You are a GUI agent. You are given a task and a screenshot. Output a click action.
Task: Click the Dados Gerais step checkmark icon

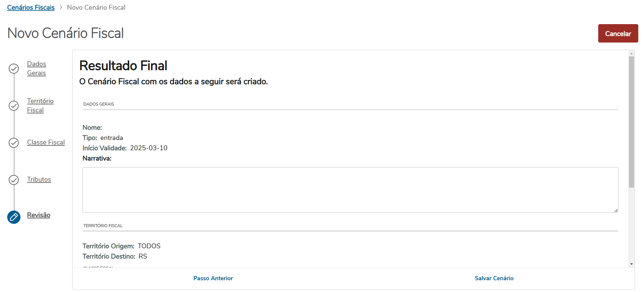(14, 69)
